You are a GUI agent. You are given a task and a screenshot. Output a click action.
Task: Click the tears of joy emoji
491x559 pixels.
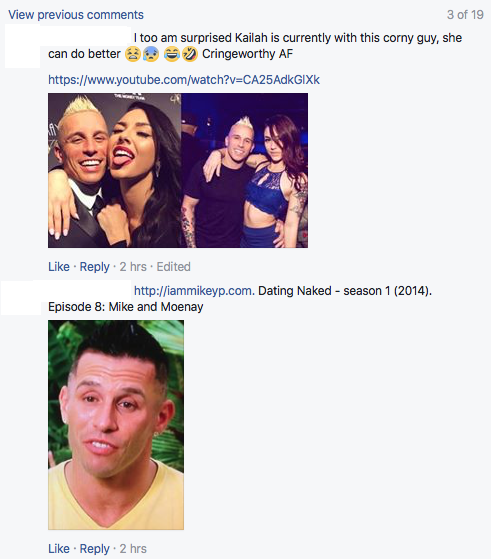[x=172, y=54]
